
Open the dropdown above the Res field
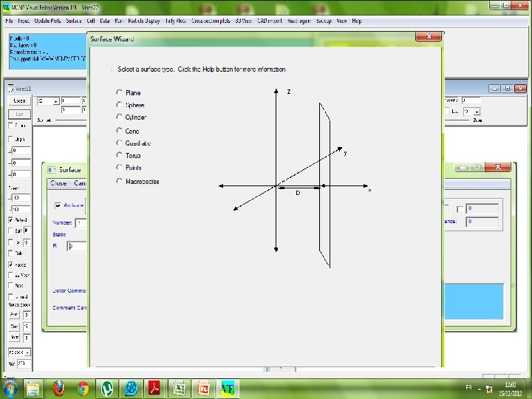click(27, 352)
